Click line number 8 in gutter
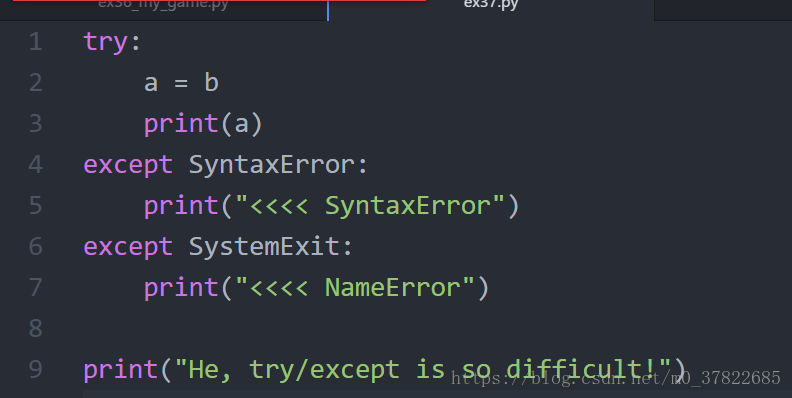The height and width of the screenshot is (398, 792). [35, 329]
